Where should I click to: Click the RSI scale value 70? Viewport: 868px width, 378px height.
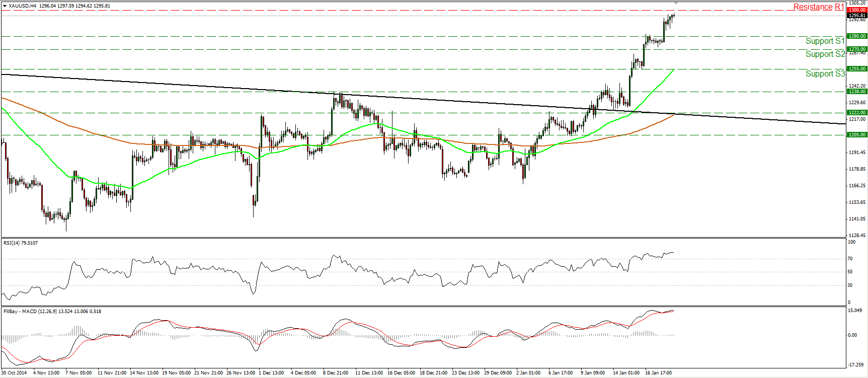(x=850, y=258)
